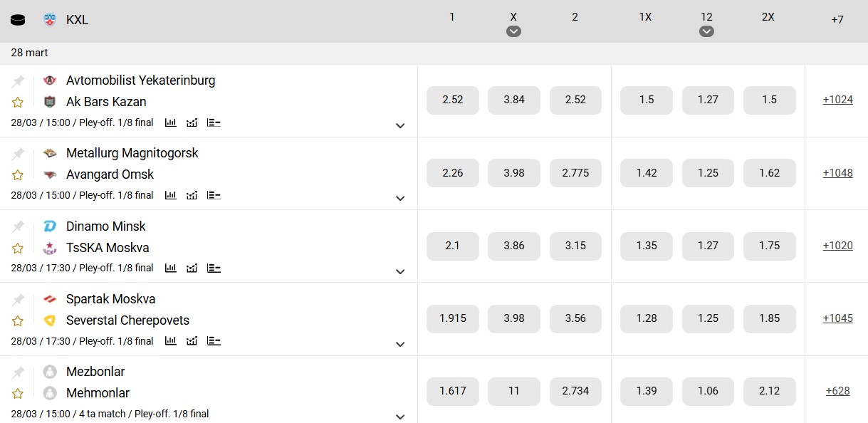Image resolution: width=868 pixels, height=423 pixels.
Task: Click the line graph icon for Metallurg Magnitogorsk
Action: tap(192, 195)
